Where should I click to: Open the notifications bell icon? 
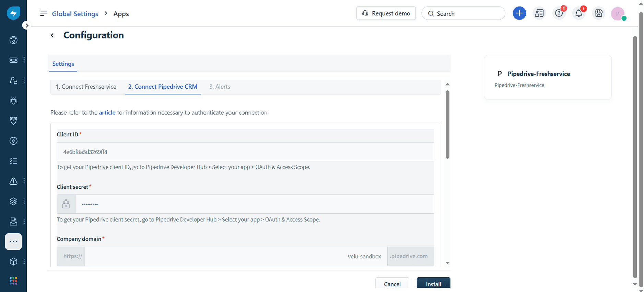(x=579, y=13)
